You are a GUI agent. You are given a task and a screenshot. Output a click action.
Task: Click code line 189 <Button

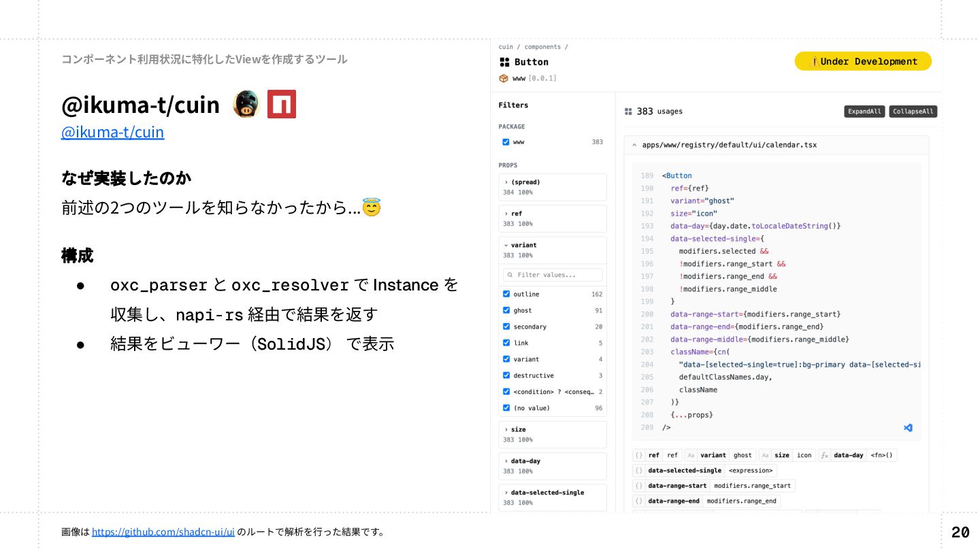676,176
